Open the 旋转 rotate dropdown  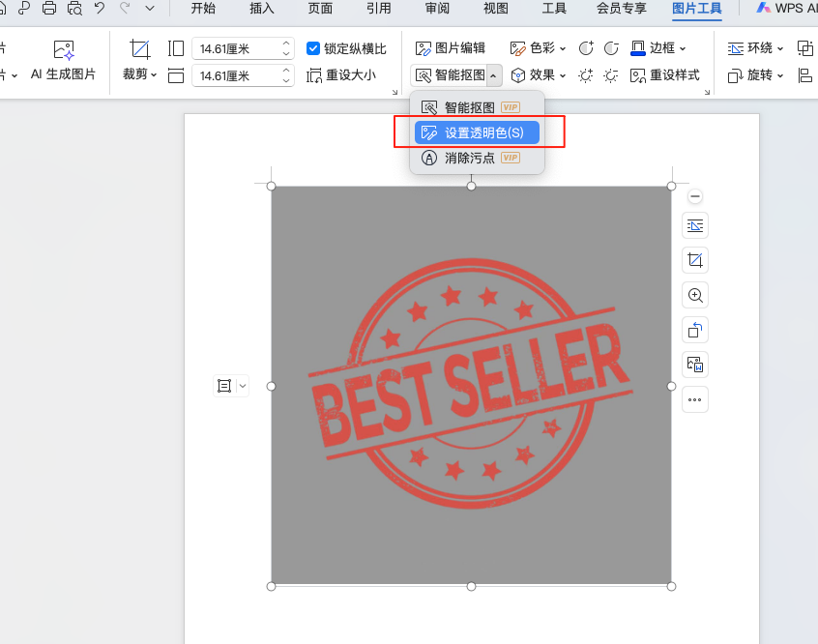(x=755, y=75)
